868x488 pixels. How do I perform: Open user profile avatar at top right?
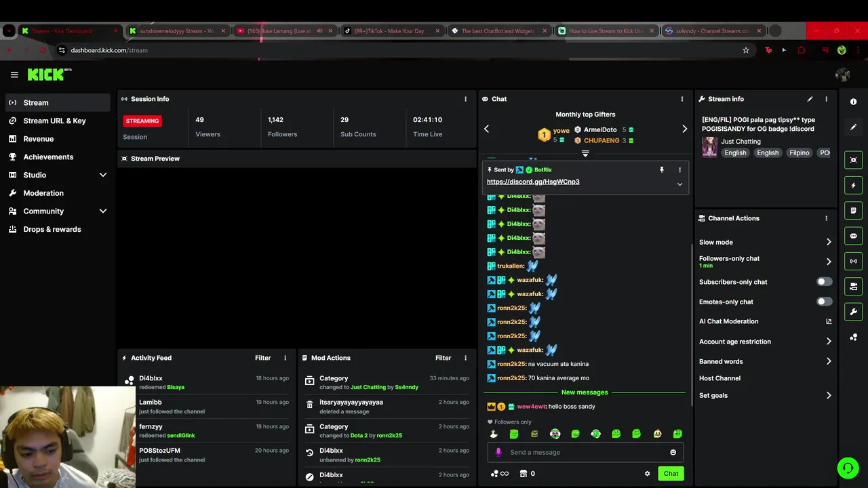tap(843, 75)
